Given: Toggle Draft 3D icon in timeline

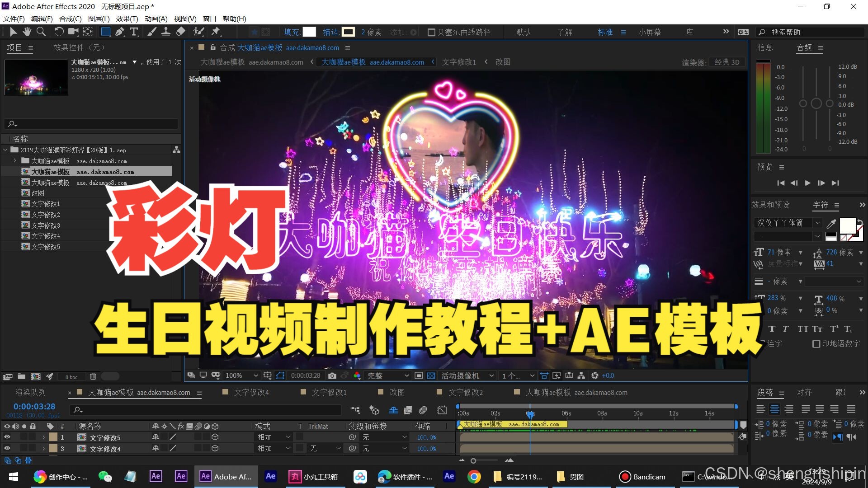Looking at the screenshot, I should (x=374, y=410).
